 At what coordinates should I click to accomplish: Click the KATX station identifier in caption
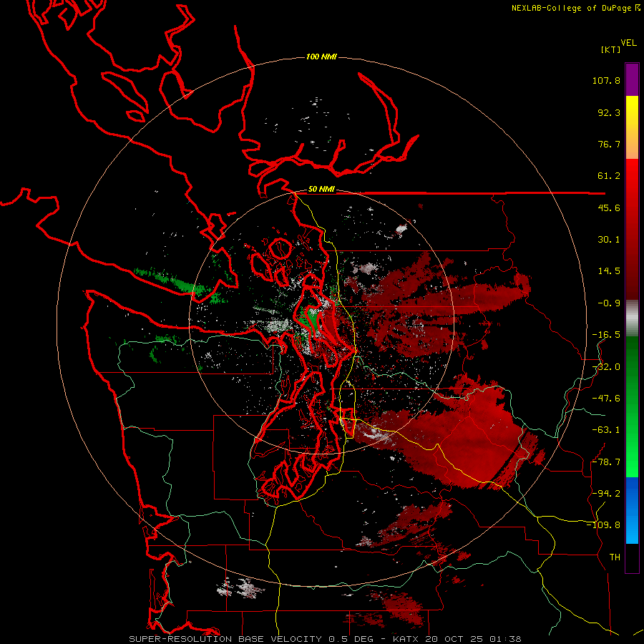point(406,639)
